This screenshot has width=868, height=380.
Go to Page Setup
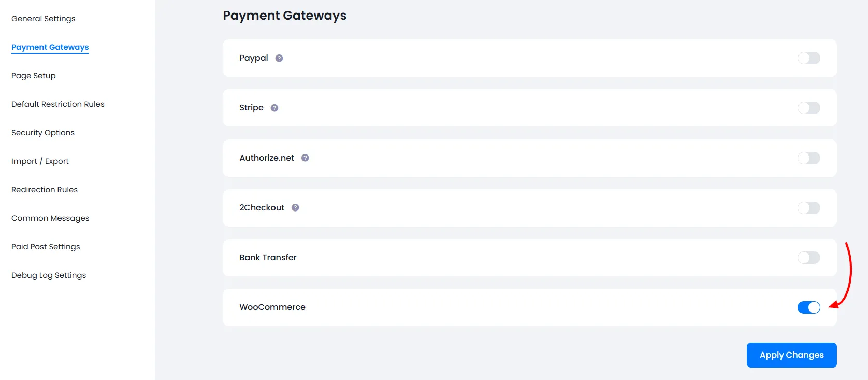coord(33,76)
